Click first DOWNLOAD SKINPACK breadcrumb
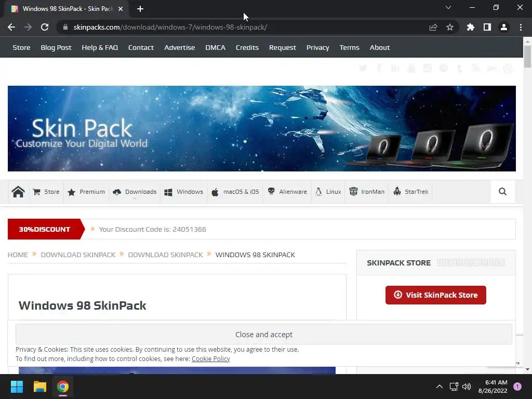The image size is (532, 399). coord(78,255)
